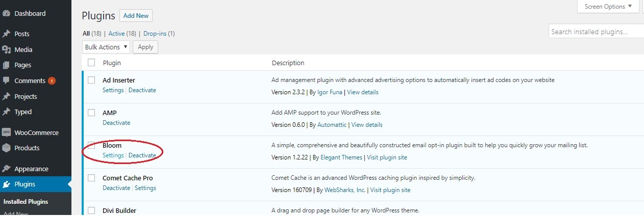Click the Divi Builder plugin name
This screenshot has width=644, height=216.
coord(119,210)
